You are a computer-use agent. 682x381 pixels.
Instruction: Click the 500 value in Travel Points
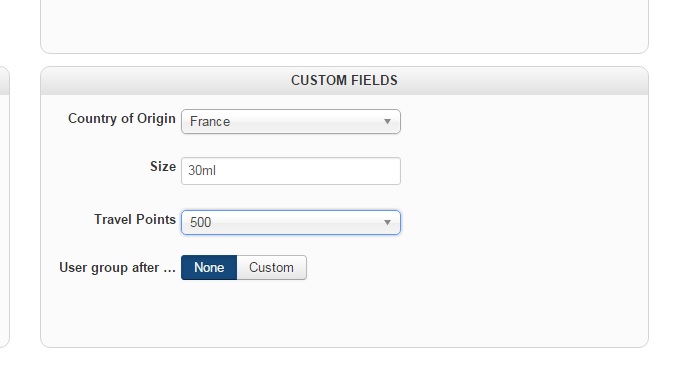[201, 222]
